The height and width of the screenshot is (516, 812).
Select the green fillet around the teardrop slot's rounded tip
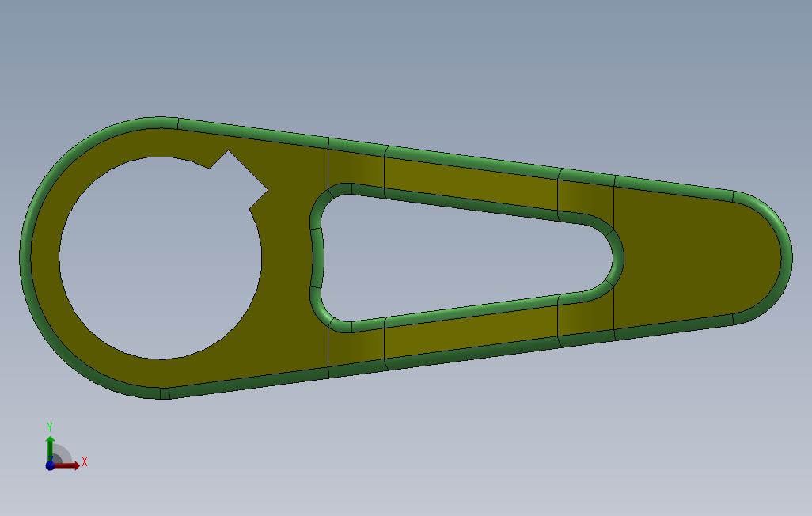tap(617, 257)
